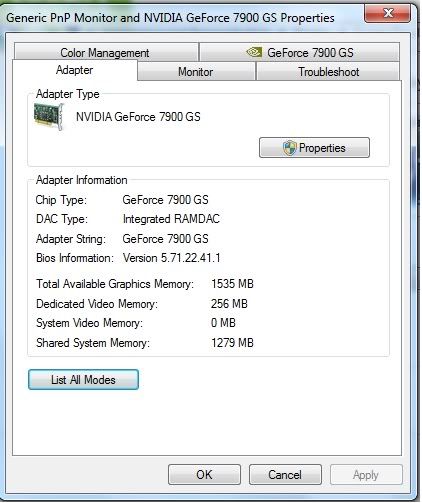Click the NVIDIA GeForce 7900 GS adapter name

[x=138, y=117]
